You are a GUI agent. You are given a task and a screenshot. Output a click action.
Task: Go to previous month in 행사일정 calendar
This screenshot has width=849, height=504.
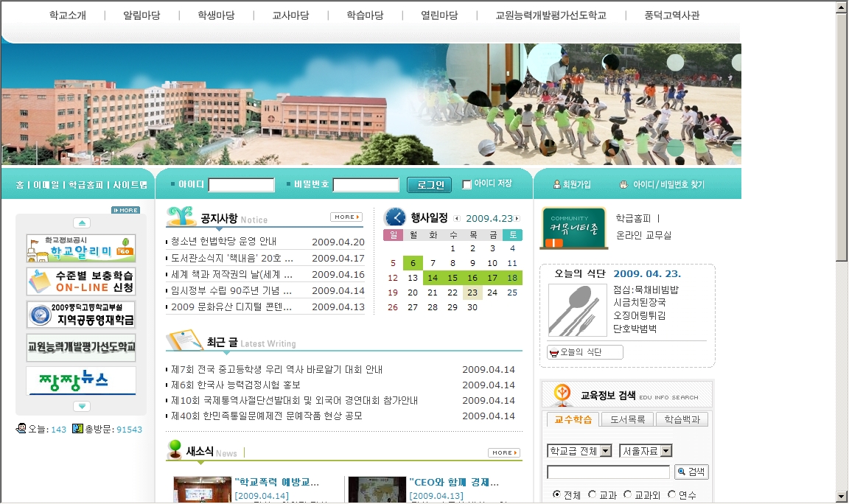[457, 218]
